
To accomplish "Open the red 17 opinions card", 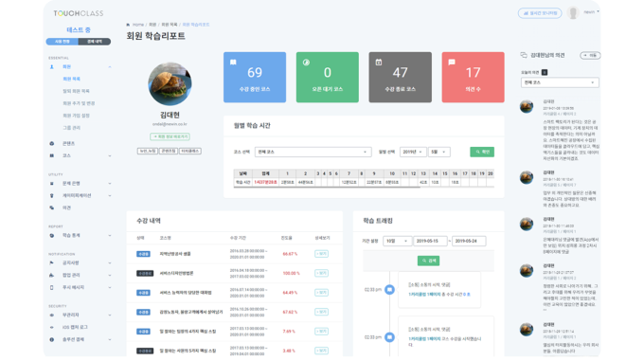I will [473, 77].
